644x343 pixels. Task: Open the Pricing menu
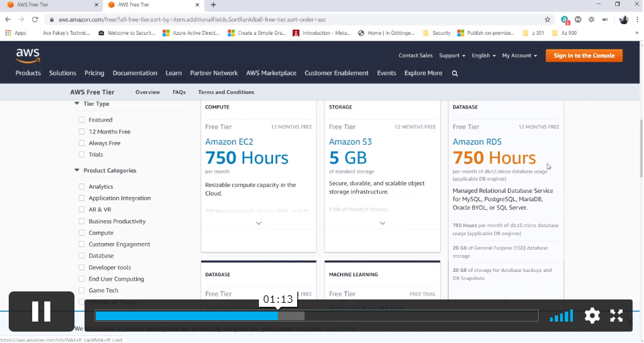(x=94, y=73)
